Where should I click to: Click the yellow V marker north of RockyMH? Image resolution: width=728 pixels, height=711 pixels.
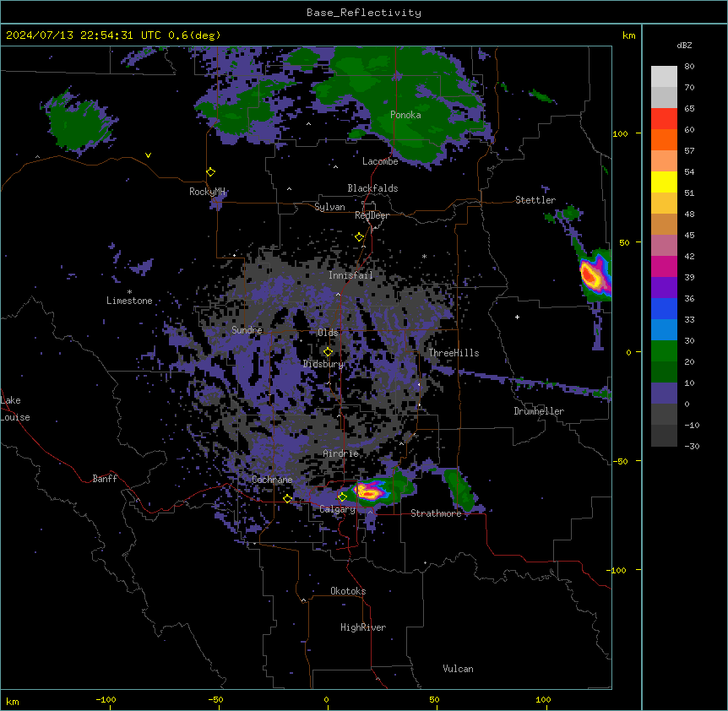[148, 155]
